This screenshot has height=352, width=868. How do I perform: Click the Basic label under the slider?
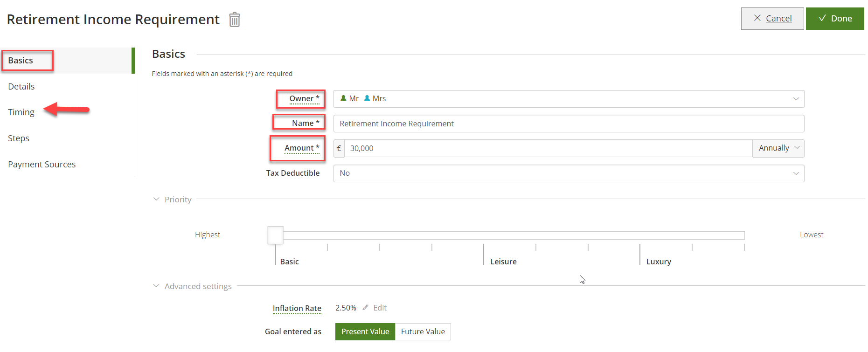coord(290,262)
